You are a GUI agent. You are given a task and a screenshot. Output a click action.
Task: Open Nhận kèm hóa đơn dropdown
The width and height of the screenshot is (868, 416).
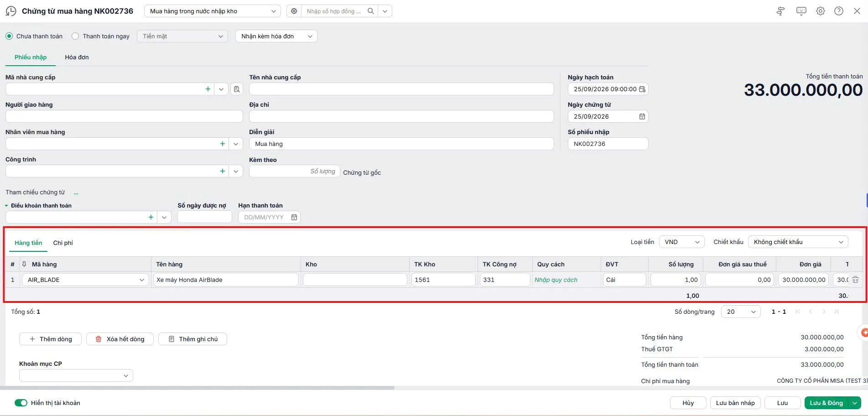pyautogui.click(x=276, y=36)
